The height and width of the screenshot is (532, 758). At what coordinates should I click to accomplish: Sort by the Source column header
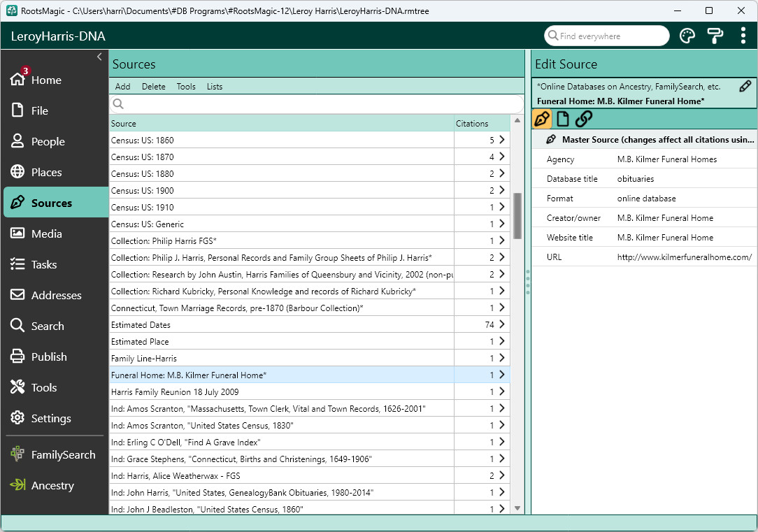click(282, 123)
